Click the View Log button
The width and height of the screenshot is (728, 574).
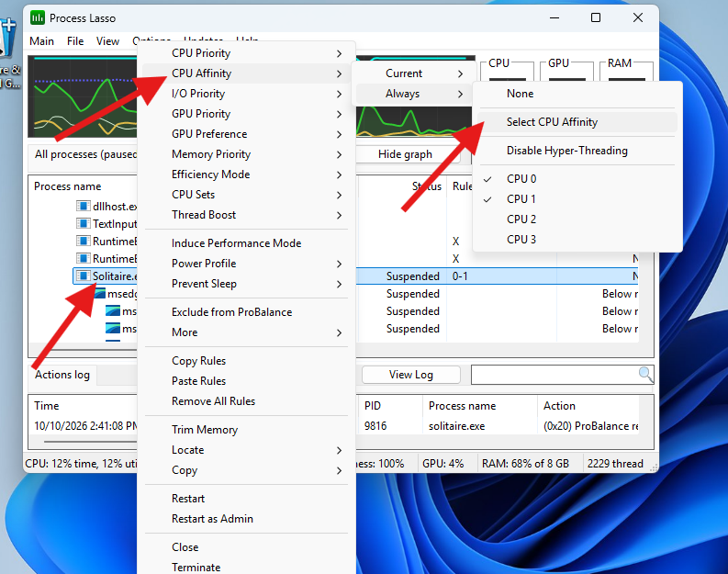(411, 375)
